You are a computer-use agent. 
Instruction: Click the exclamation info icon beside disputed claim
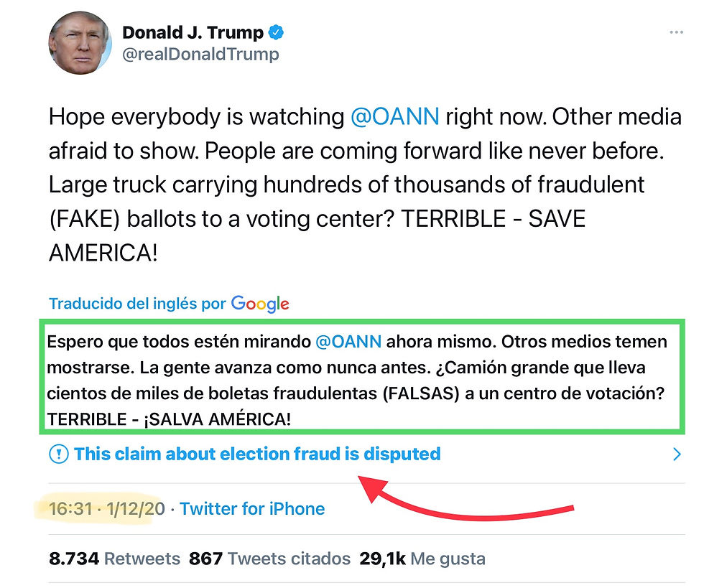click(x=57, y=454)
